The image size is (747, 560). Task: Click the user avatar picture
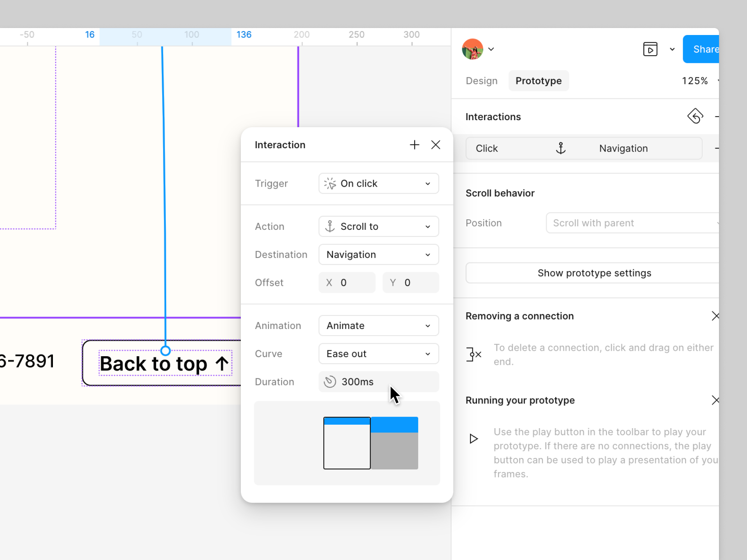472,49
